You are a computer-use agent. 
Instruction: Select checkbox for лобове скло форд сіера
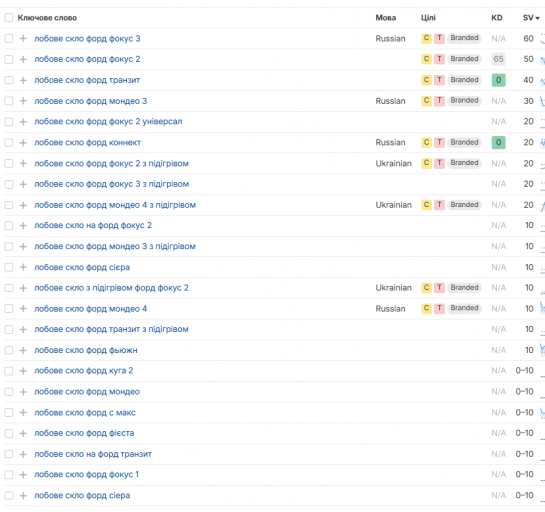click(x=9, y=496)
